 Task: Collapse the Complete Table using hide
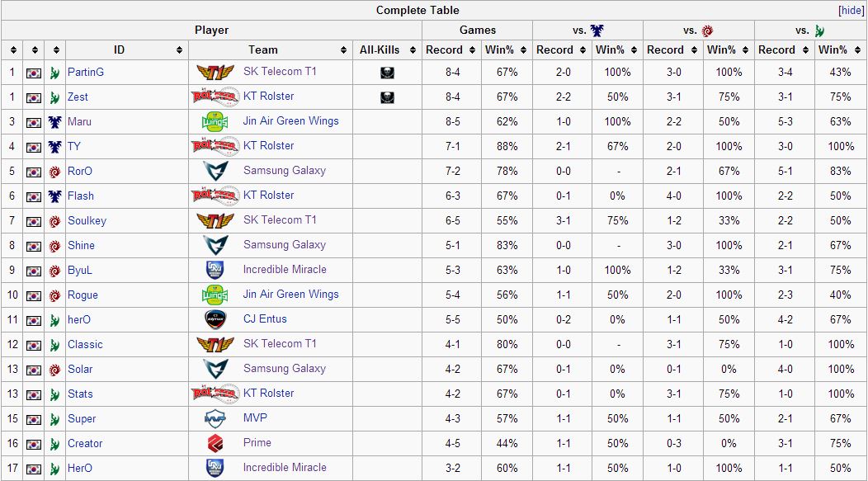(x=851, y=10)
